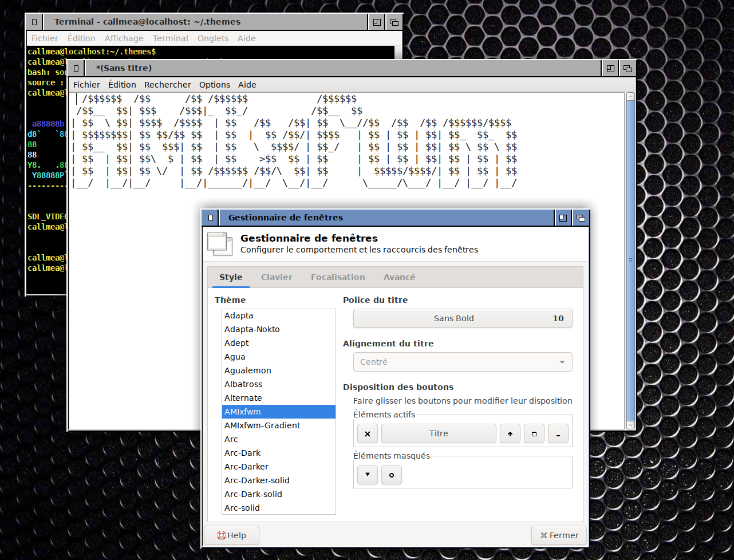Switch to the Clavier tab

point(277,277)
